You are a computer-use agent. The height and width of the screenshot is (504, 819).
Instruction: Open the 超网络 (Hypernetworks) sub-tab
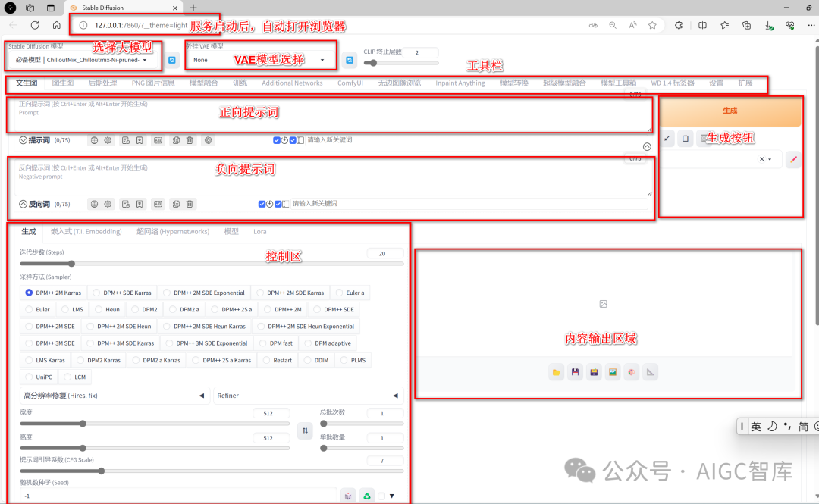coord(173,232)
